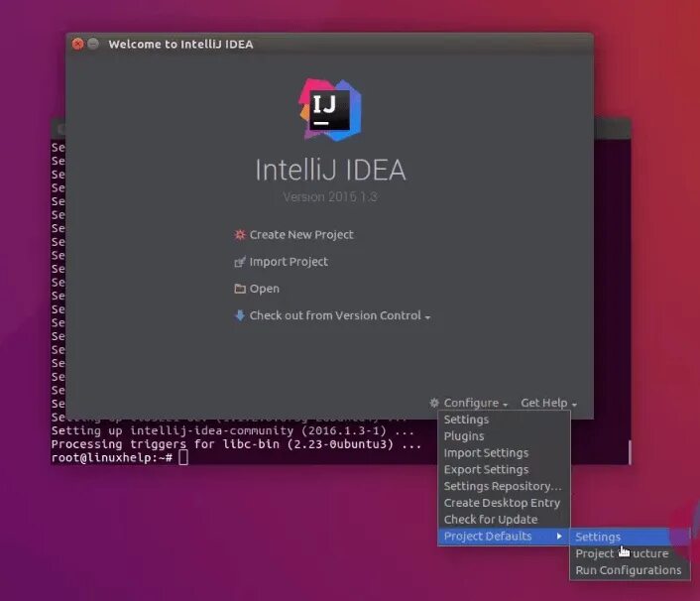
Task: Close the Welcome to IntelliJ IDEA window
Action: point(77,44)
